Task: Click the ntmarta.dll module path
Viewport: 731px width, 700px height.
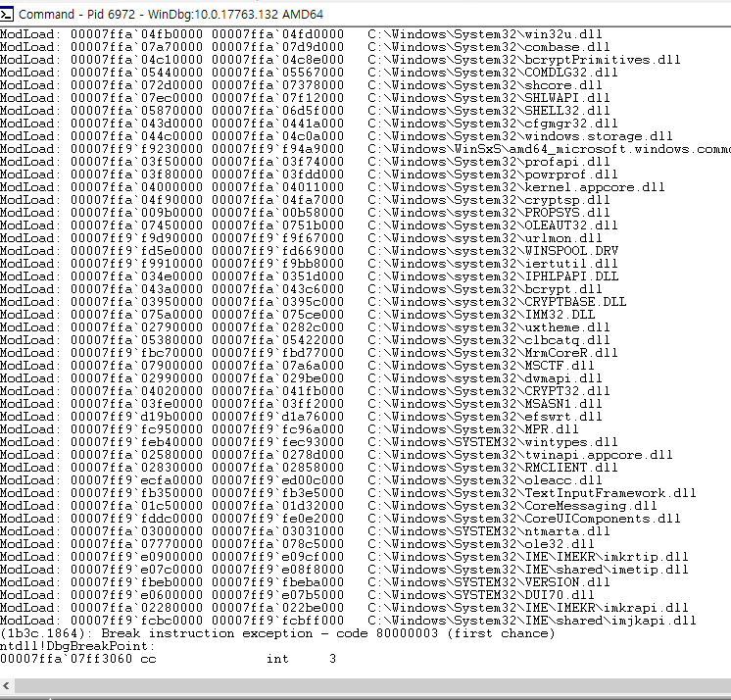Action: pos(489,531)
